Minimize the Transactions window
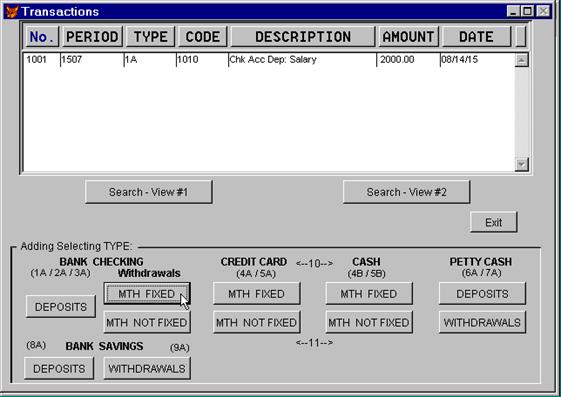This screenshot has width=561, height=397. coord(513,11)
